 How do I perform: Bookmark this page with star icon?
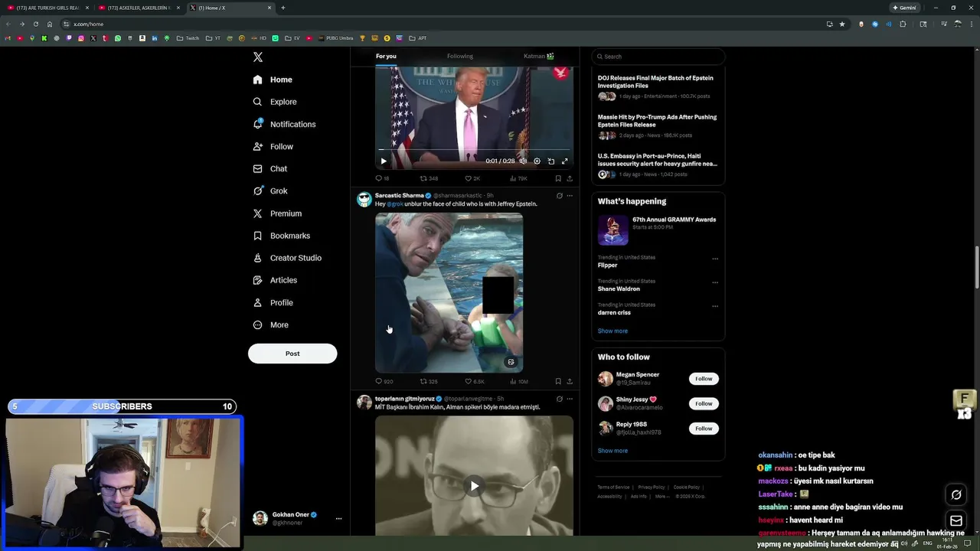pos(842,24)
